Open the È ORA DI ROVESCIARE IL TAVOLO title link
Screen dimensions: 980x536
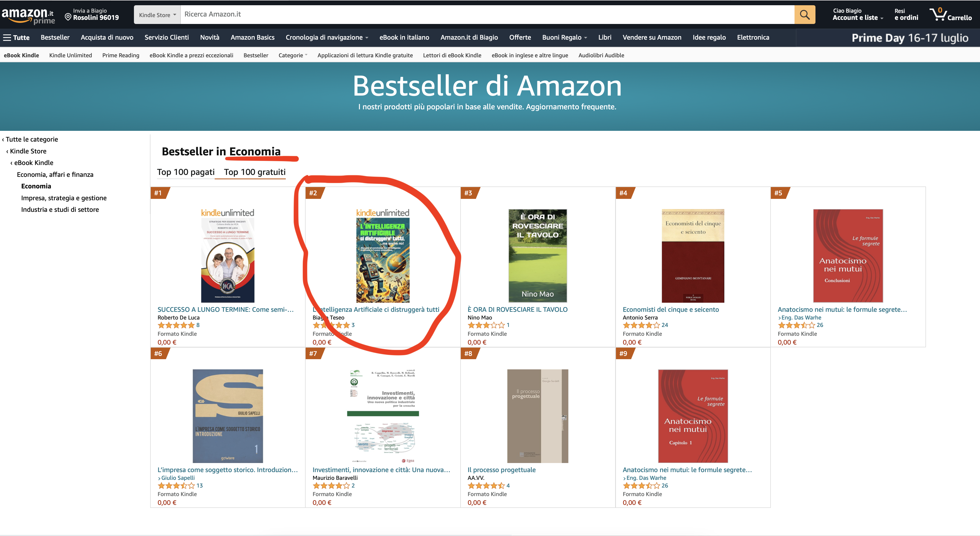pyautogui.click(x=517, y=309)
